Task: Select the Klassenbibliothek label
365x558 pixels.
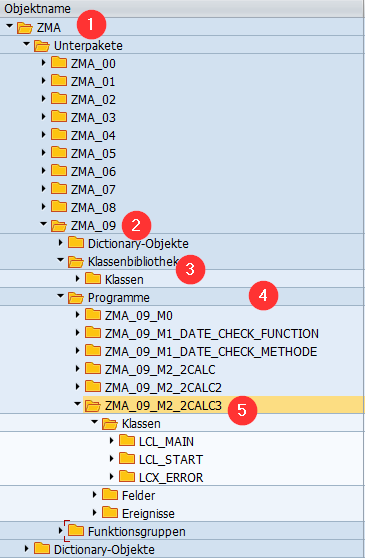Action: [x=133, y=262]
